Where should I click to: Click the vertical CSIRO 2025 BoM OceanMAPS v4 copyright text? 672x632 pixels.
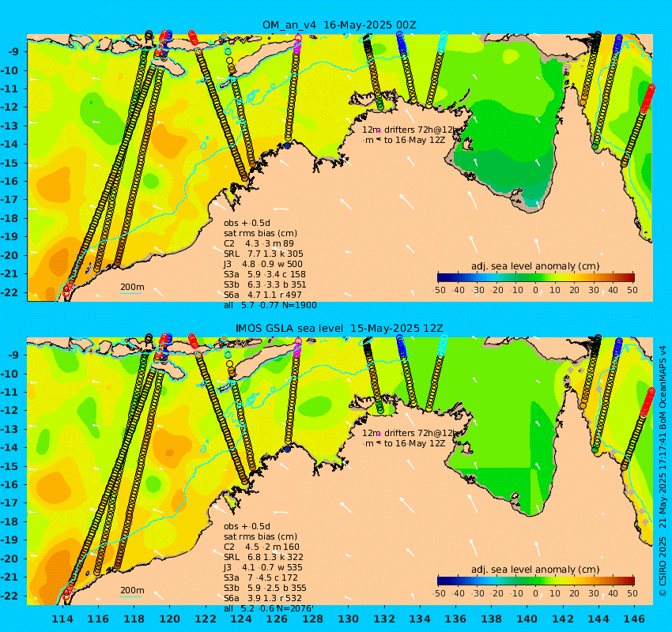pyautogui.click(x=663, y=471)
